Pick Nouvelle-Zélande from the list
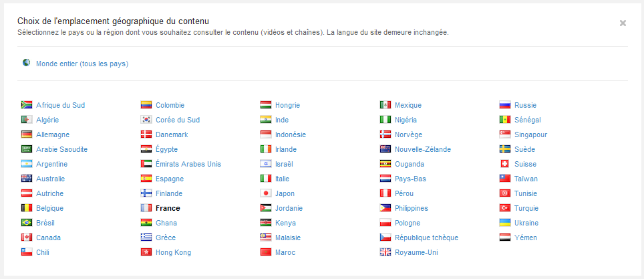644x279 pixels. pos(423,149)
